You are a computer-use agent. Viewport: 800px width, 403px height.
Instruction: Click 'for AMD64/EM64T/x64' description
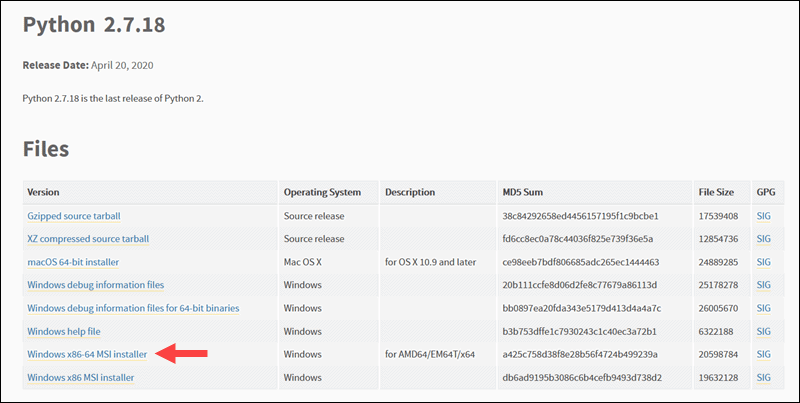click(x=430, y=355)
